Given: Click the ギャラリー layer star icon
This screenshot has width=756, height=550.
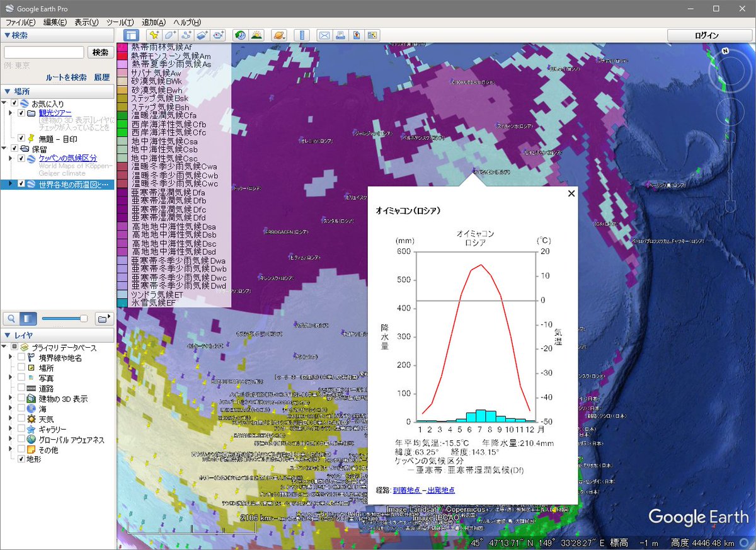Looking at the screenshot, I should [x=31, y=429].
